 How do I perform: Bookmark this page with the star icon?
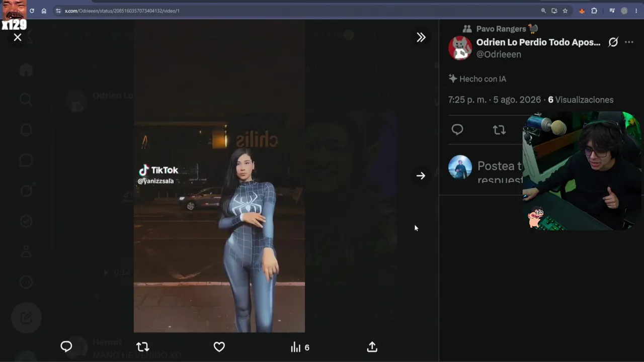tap(565, 11)
